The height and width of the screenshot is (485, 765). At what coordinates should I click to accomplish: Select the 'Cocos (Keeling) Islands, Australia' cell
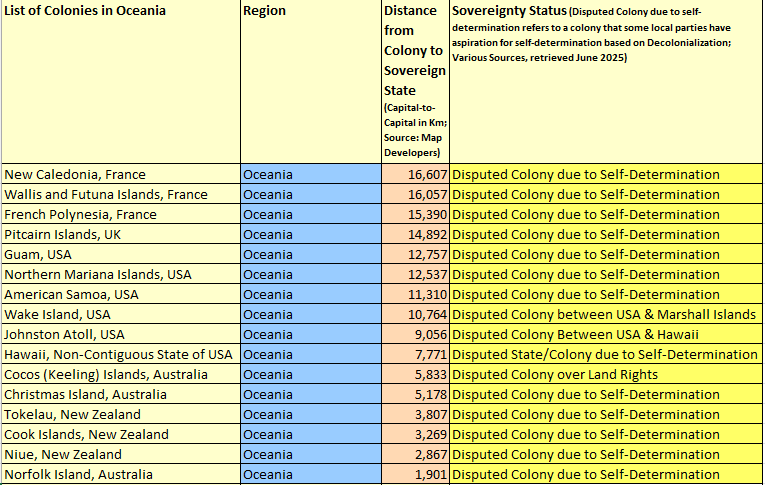pos(121,374)
